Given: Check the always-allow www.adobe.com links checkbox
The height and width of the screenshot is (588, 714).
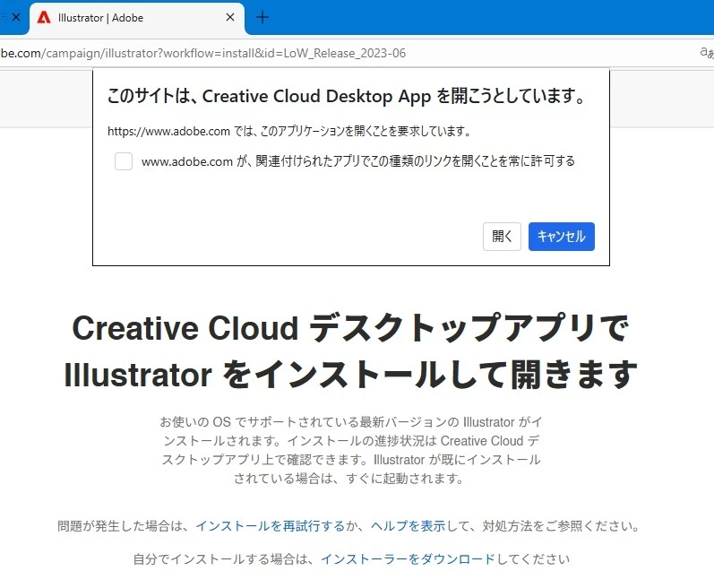Looking at the screenshot, I should [124, 161].
